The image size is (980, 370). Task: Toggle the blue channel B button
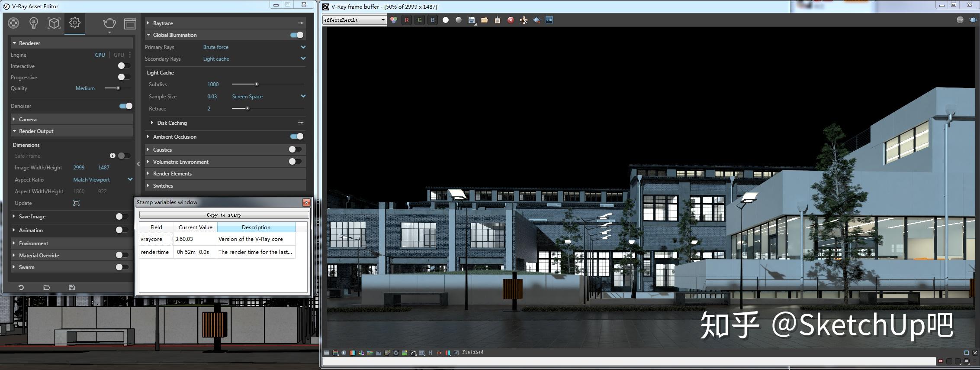coord(433,20)
